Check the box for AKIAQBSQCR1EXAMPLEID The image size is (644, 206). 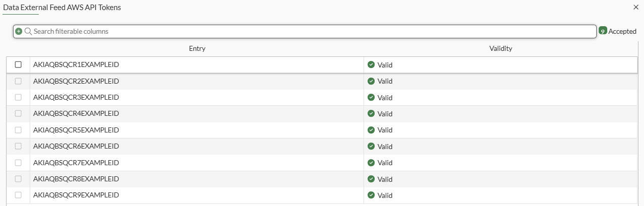point(18,64)
